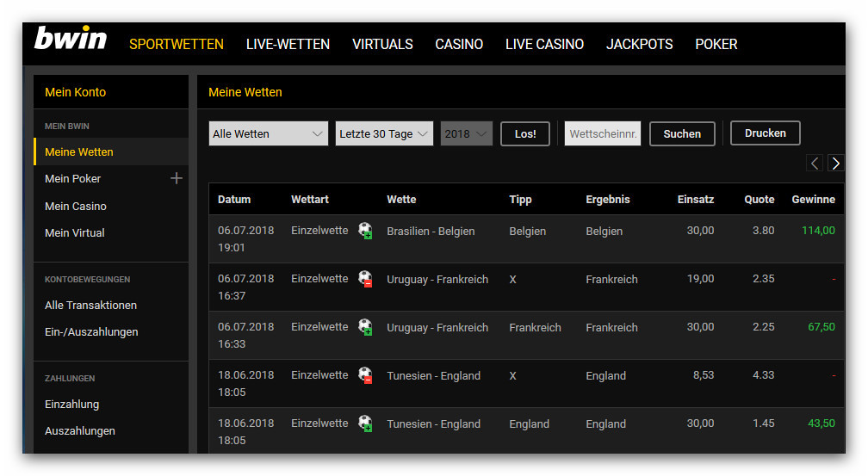Click the Suchen button

682,134
